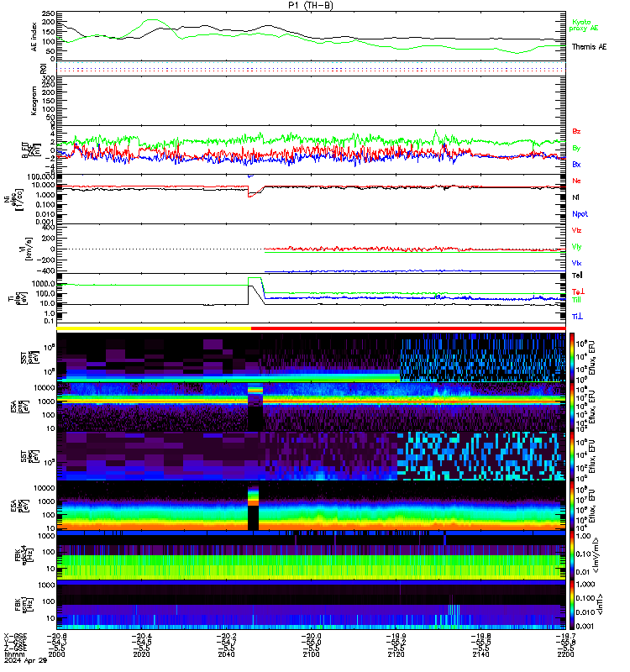
Task: Click the "AE index" y-axis label
Action: 34,36
